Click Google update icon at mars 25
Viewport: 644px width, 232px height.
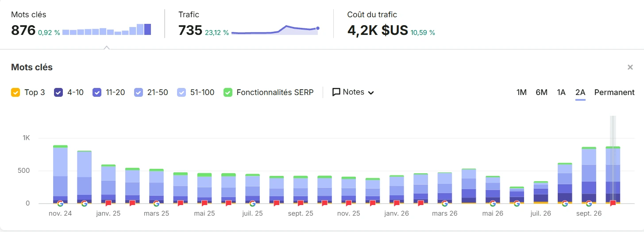(x=156, y=203)
